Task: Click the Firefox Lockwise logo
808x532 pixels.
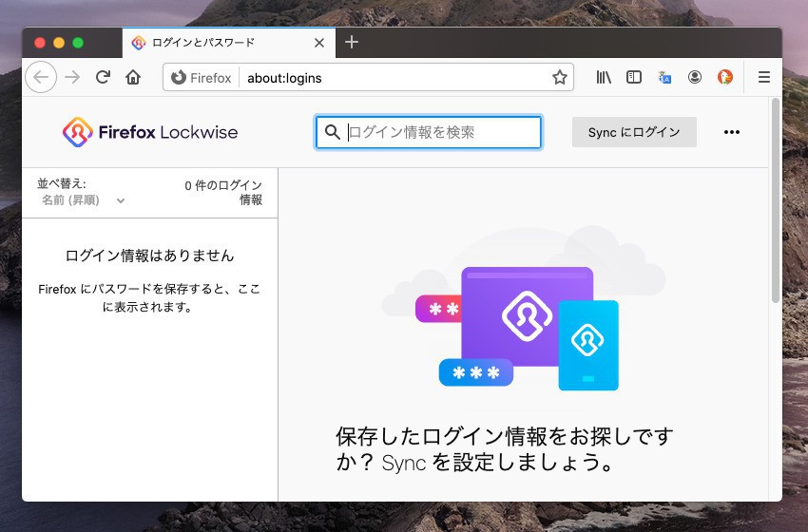Action: 150,132
